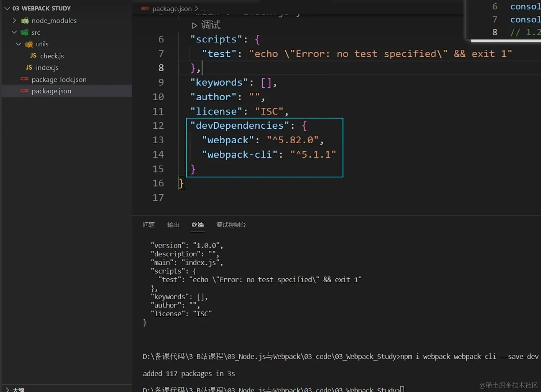The height and width of the screenshot is (392, 541).
Task: Click the "test" key on line 7
Action: [x=219, y=54]
